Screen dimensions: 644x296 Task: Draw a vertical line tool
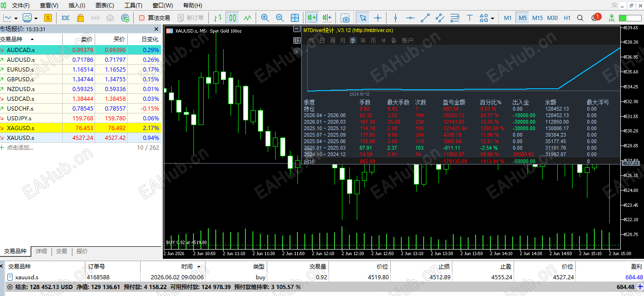395,18
